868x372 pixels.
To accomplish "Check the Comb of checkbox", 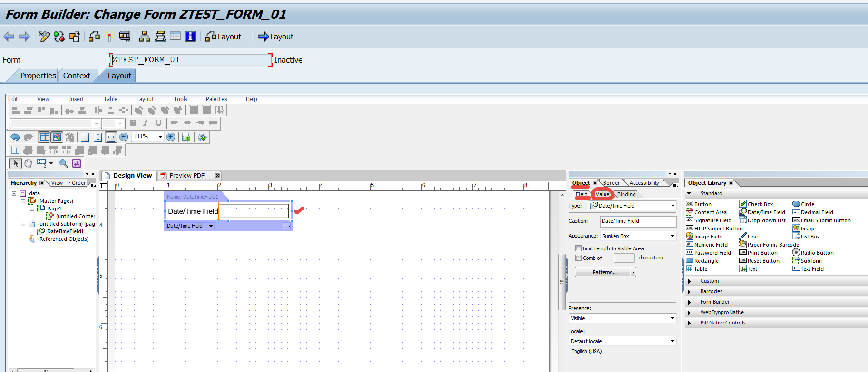I will point(578,258).
